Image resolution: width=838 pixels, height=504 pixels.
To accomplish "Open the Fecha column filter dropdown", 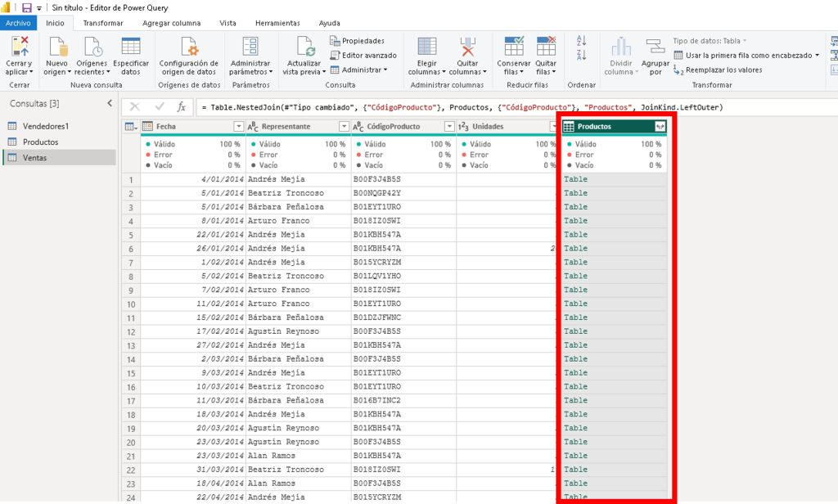I will pos(239,127).
